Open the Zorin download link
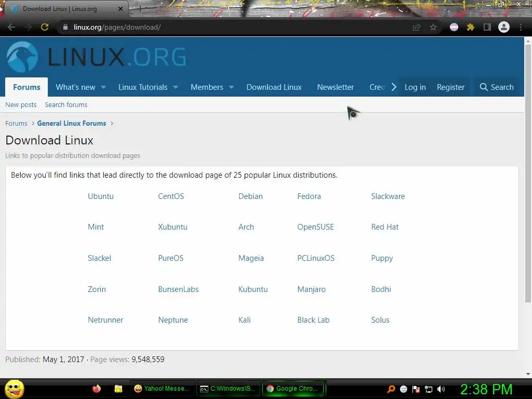 [97, 289]
